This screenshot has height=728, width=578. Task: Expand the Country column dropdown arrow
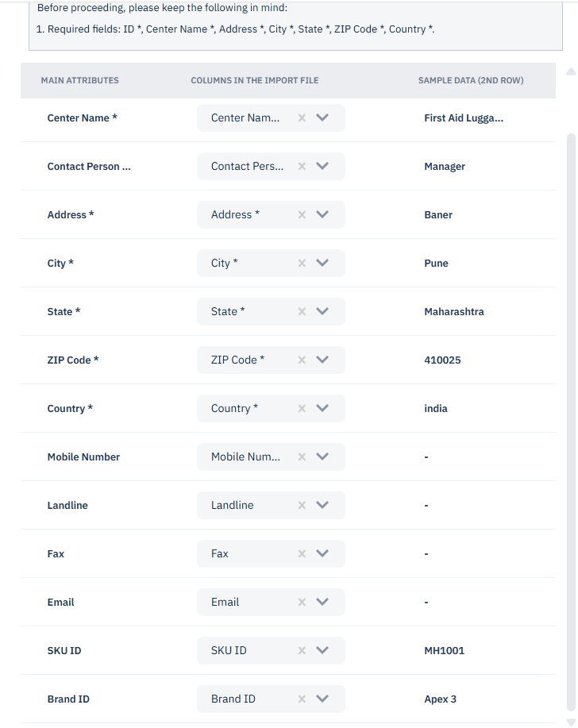click(x=322, y=409)
